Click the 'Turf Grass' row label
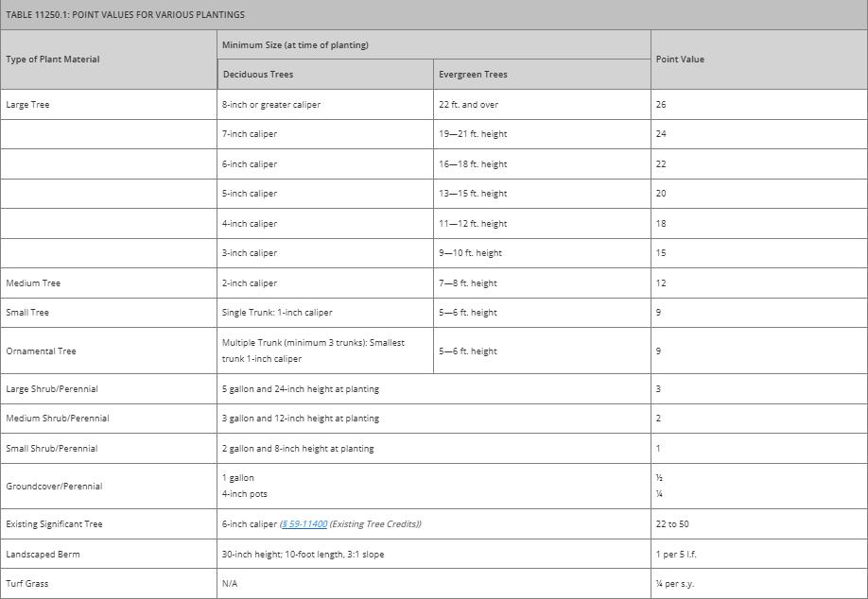The width and height of the screenshot is (868, 599). 27,584
